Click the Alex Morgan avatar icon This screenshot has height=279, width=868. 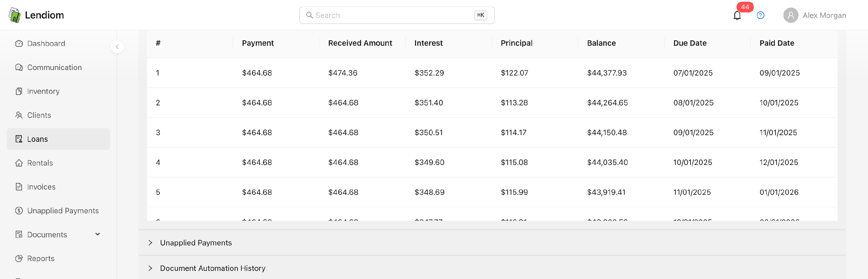pyautogui.click(x=790, y=16)
